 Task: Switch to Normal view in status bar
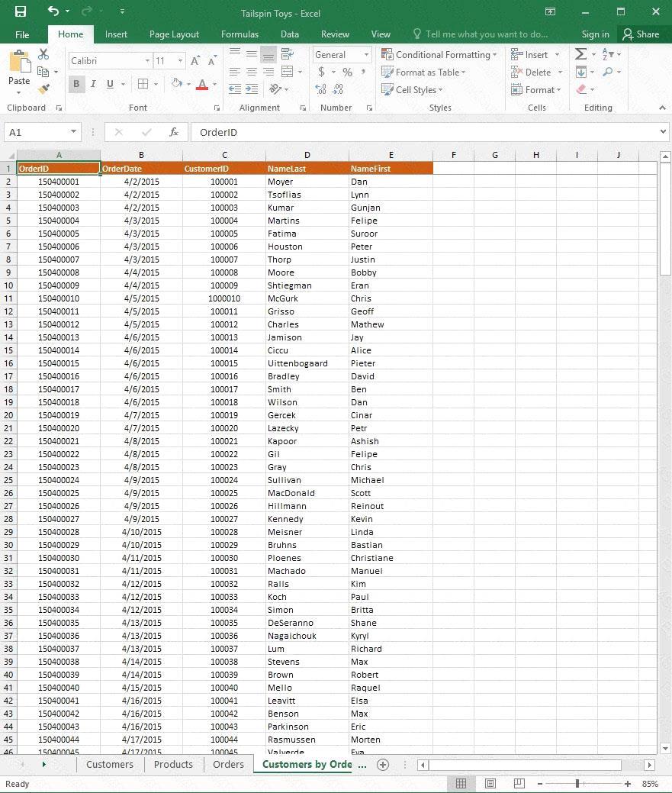click(x=461, y=783)
